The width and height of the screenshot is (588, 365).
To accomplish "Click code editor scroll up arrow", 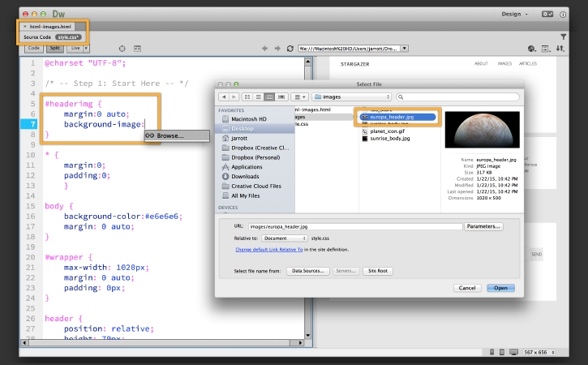I will tap(308, 62).
